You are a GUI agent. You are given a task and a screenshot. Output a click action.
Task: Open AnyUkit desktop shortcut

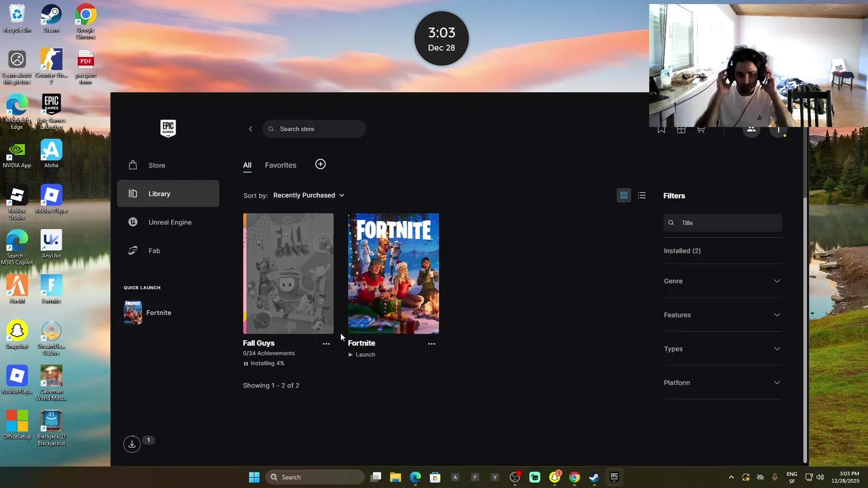coord(51,245)
